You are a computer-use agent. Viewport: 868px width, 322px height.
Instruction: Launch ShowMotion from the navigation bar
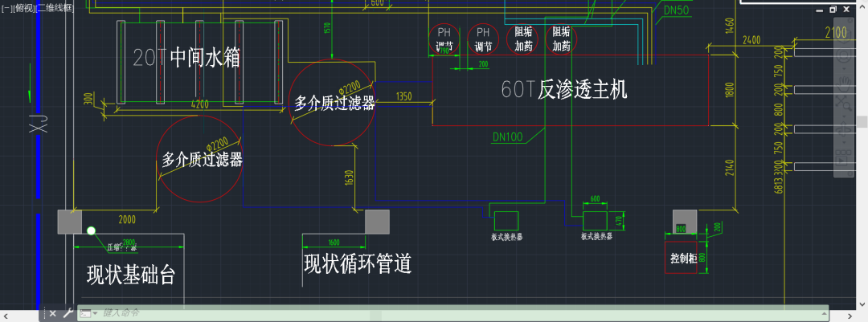pos(844,153)
